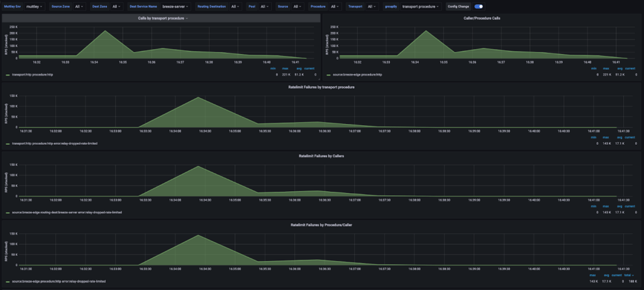This screenshot has width=644, height=290.
Task: Open the Routing Destination dropdown
Action: [234, 6]
